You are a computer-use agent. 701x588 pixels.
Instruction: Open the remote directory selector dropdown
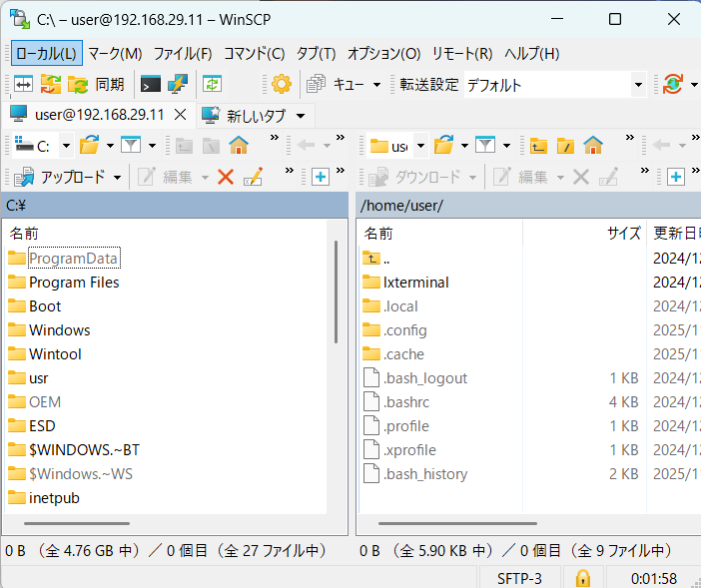pyautogui.click(x=420, y=146)
